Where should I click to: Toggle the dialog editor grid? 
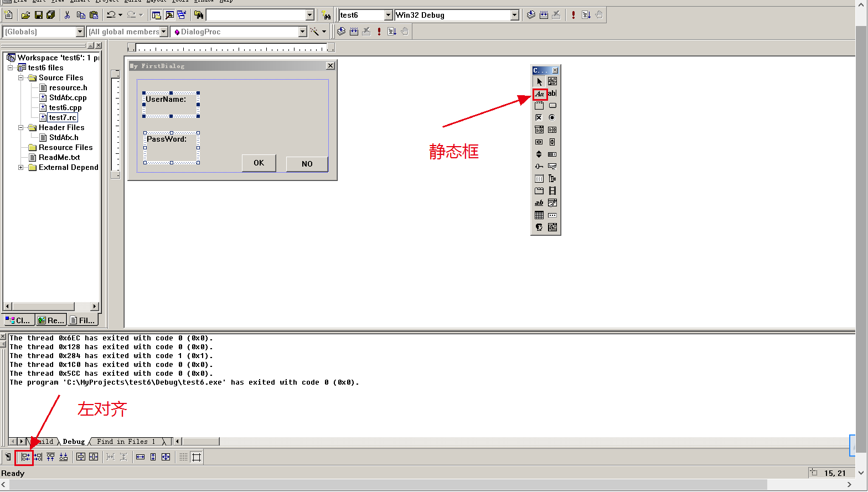click(x=183, y=457)
